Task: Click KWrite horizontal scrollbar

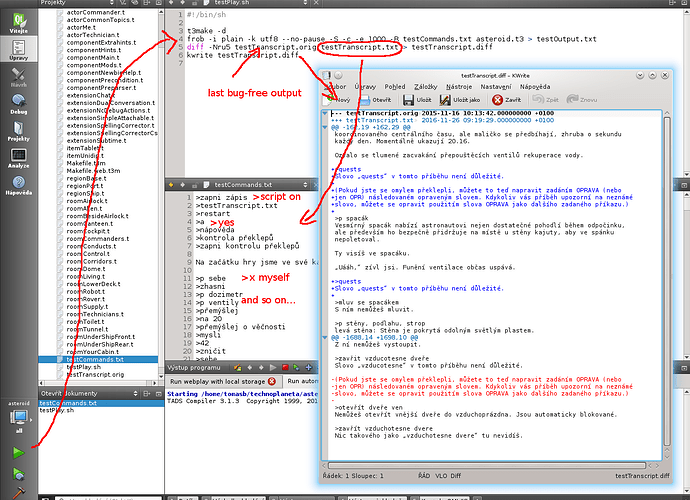Action: coord(487,465)
